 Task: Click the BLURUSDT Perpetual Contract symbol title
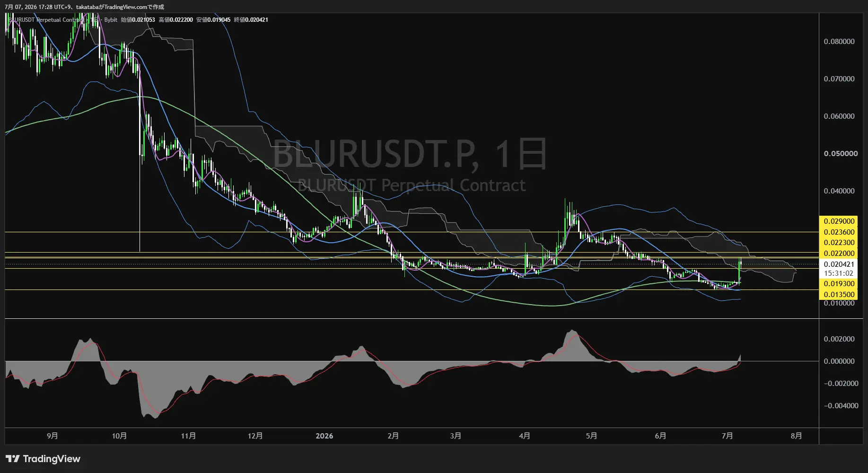click(x=46, y=20)
